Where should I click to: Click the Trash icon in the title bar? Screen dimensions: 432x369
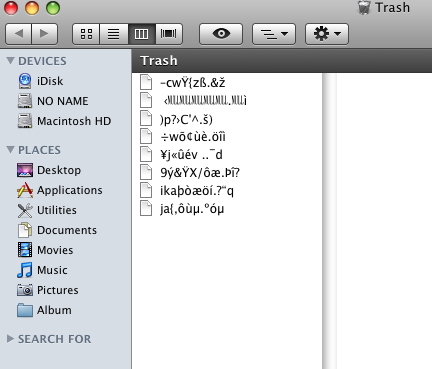pos(364,7)
